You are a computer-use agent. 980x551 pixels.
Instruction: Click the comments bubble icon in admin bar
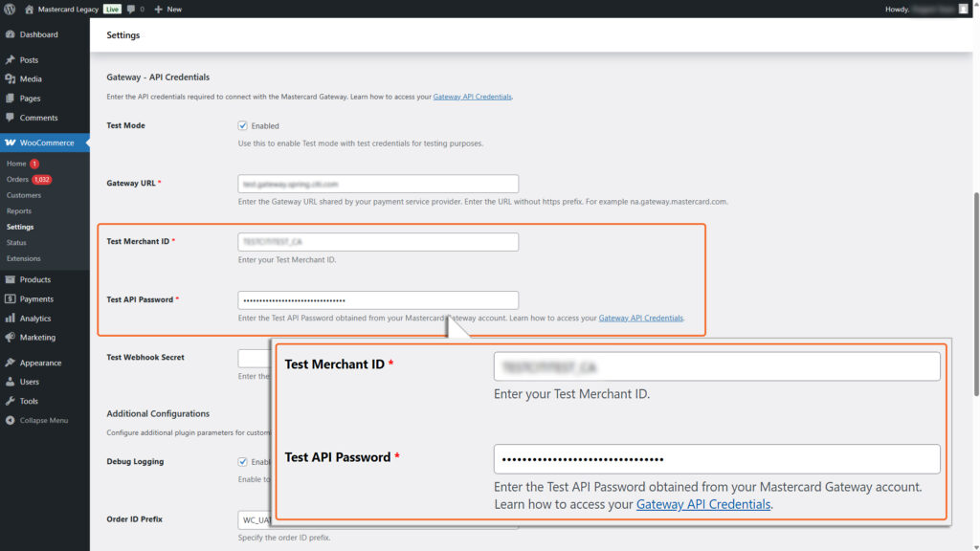point(134,9)
